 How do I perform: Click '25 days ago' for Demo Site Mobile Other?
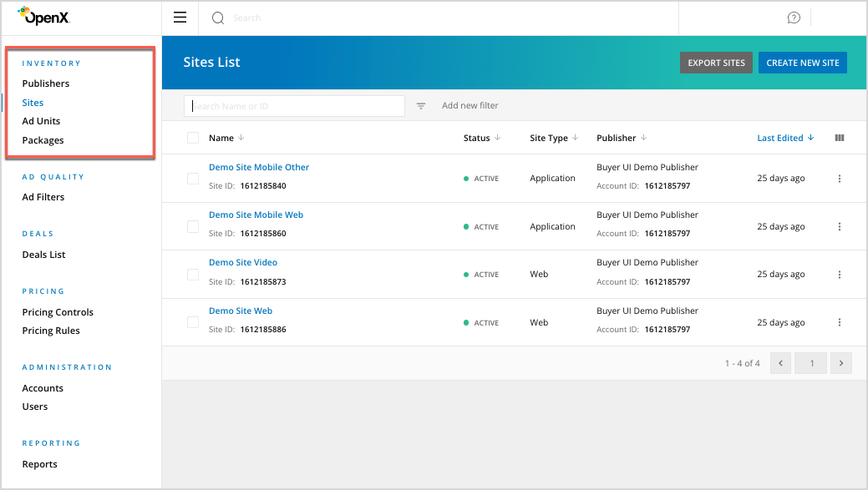click(x=780, y=178)
